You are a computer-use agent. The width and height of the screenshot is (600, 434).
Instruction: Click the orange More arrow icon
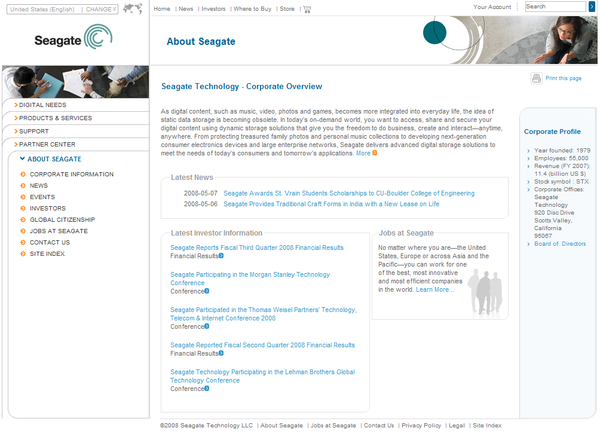pyautogui.click(x=375, y=153)
